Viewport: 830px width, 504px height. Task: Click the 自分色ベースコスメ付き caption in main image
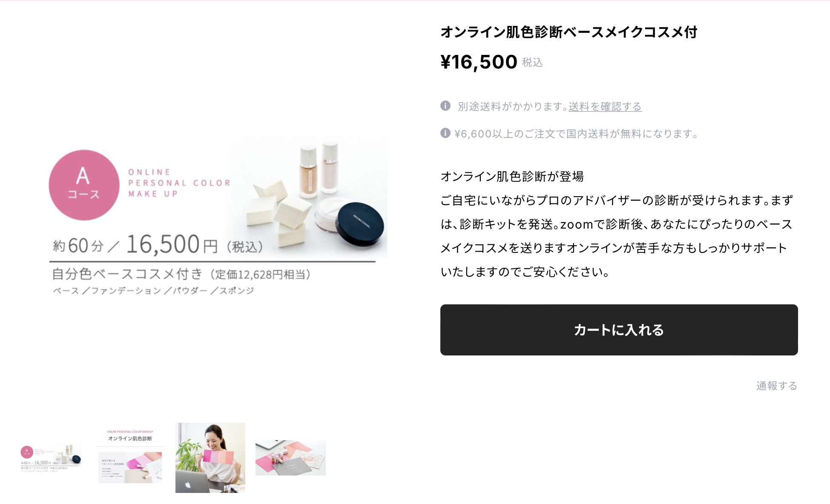tap(127, 274)
